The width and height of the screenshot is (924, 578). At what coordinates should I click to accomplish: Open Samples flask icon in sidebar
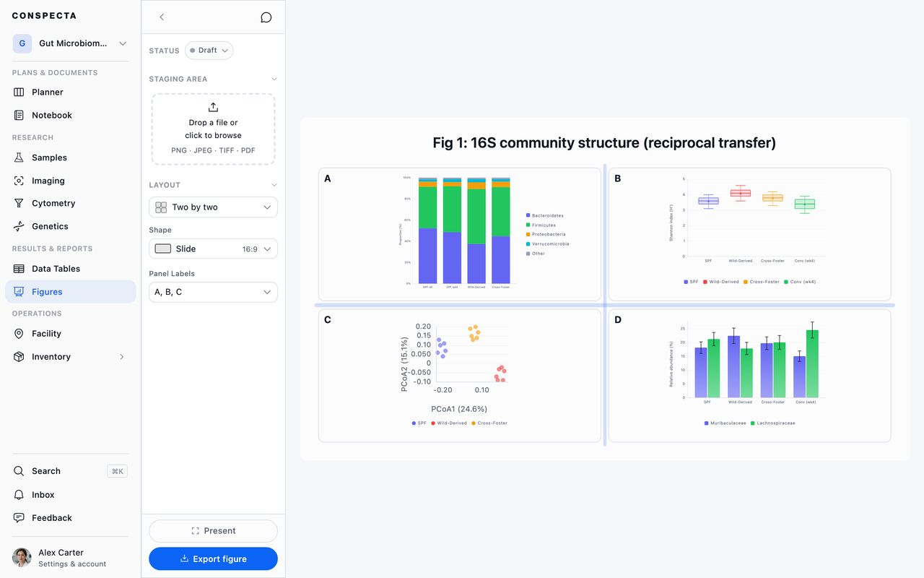[19, 158]
